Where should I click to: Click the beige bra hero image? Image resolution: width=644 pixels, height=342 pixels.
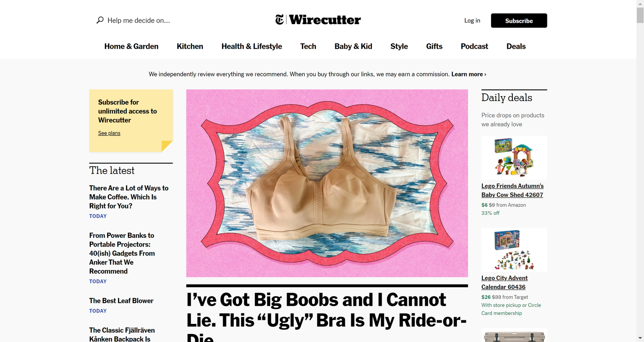coord(327,183)
